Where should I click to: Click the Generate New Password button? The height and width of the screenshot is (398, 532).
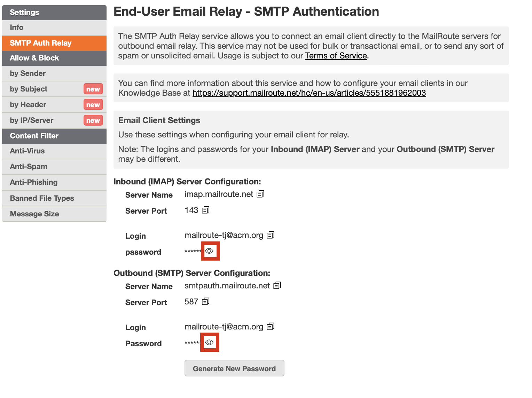[x=234, y=368]
